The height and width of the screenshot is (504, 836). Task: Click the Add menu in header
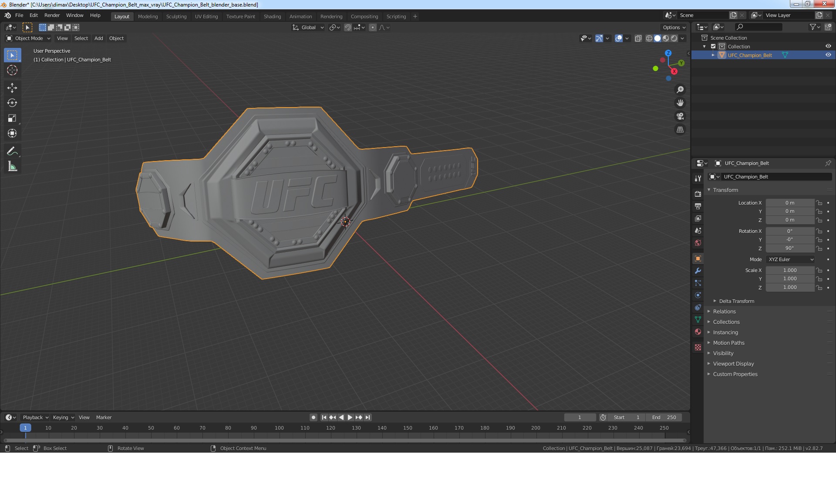[x=98, y=37]
